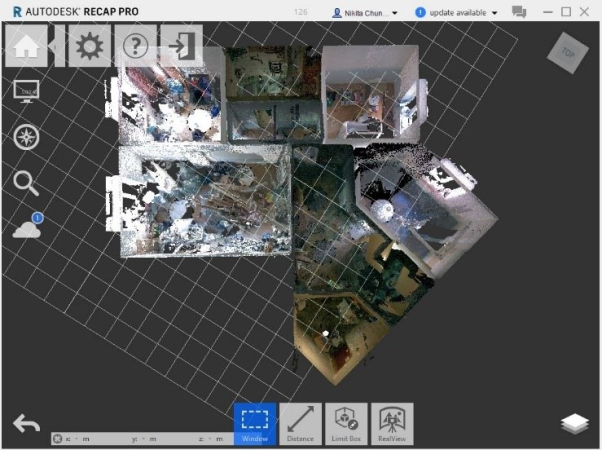Expand the Nikita Chun account dropdown
The width and height of the screenshot is (602, 450).
pos(365,12)
